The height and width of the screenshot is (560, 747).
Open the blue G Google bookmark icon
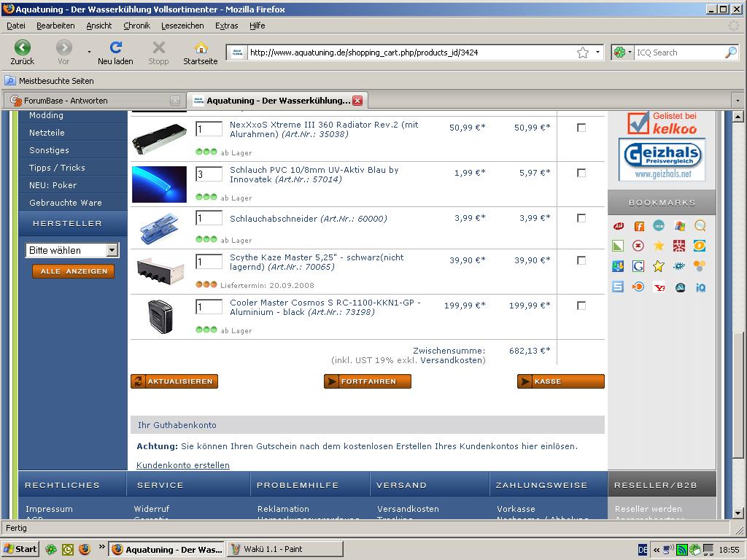pyautogui.click(x=638, y=266)
